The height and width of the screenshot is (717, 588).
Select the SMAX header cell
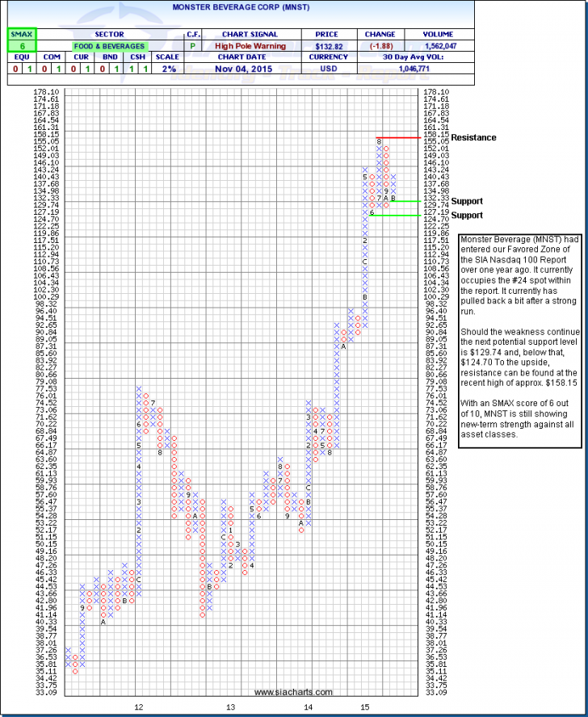(22, 34)
